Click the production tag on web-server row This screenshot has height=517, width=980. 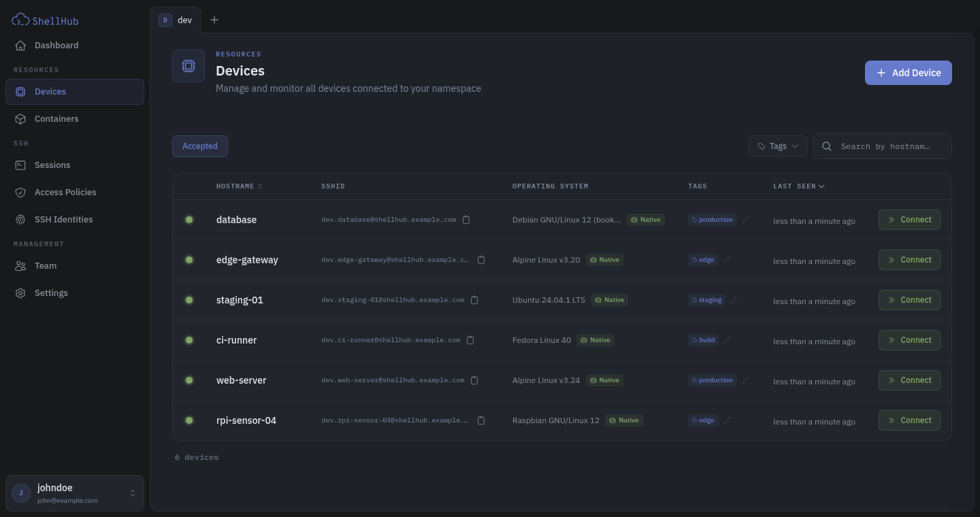pyautogui.click(x=713, y=380)
